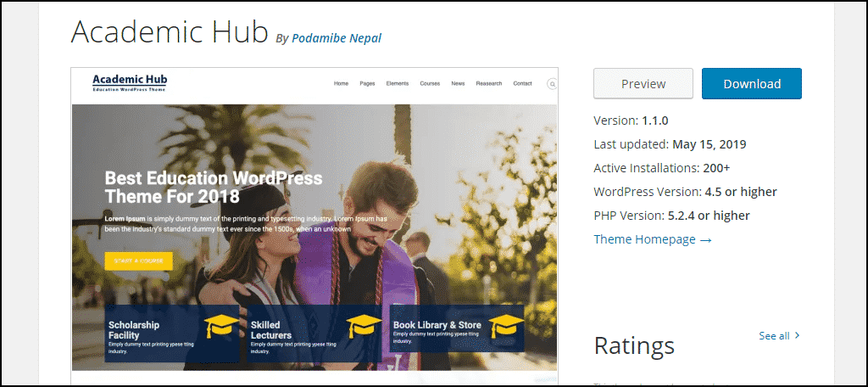View all ratings via See all
This screenshot has height=387, width=868.
coord(775,336)
